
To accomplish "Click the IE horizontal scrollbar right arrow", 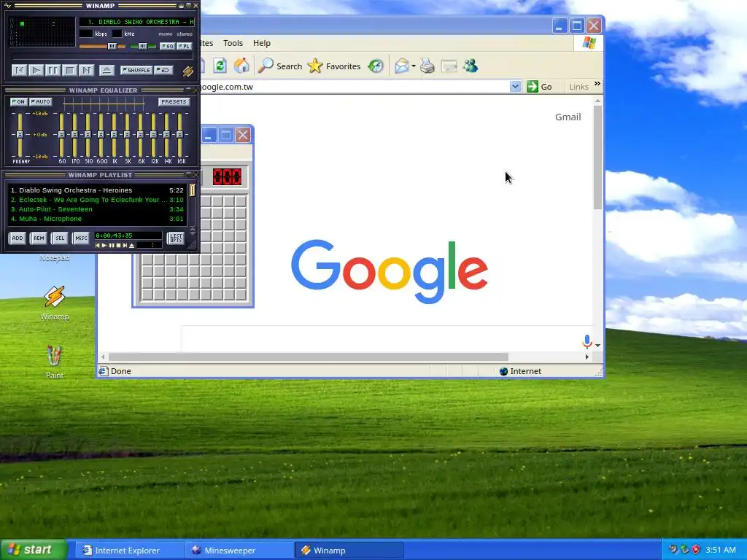I will click(587, 357).
